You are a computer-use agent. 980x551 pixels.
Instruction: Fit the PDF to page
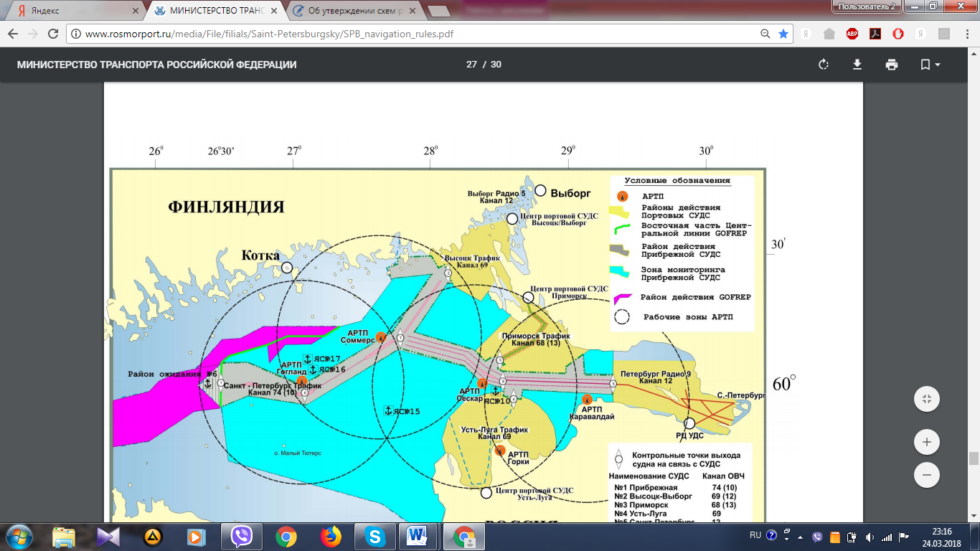[927, 399]
